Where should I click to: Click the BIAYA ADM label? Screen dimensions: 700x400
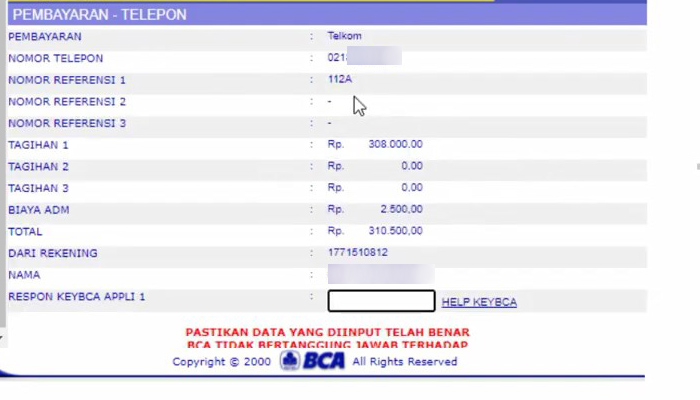[x=38, y=210]
